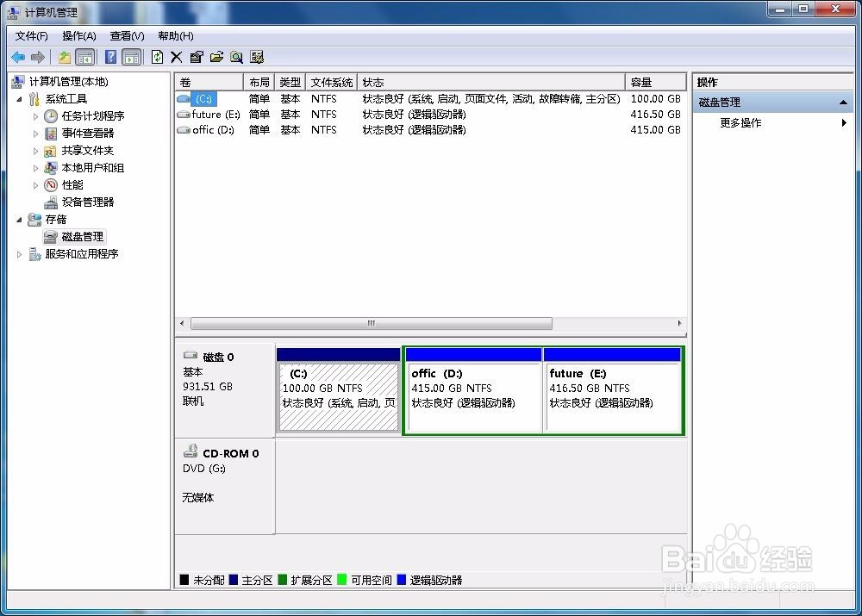Select the 磁盘管理 tree item
The height and width of the screenshot is (616, 862).
[x=74, y=237]
